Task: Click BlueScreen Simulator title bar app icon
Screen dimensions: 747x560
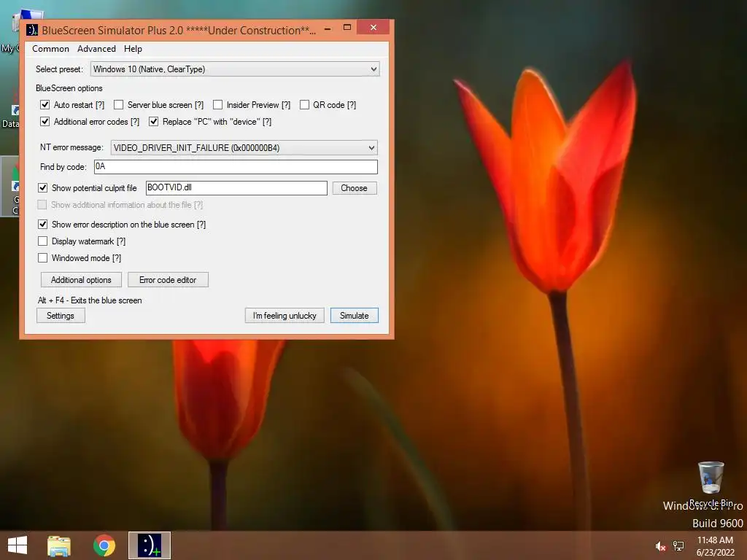Action: (x=32, y=30)
